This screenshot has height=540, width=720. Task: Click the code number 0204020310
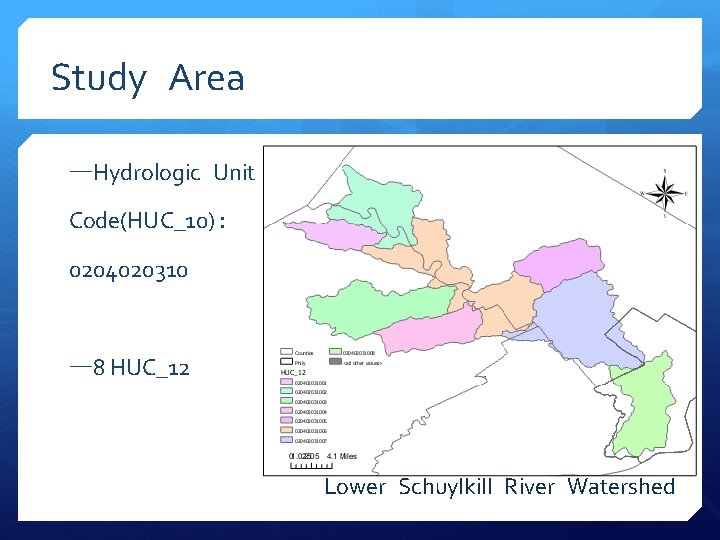[129, 271]
